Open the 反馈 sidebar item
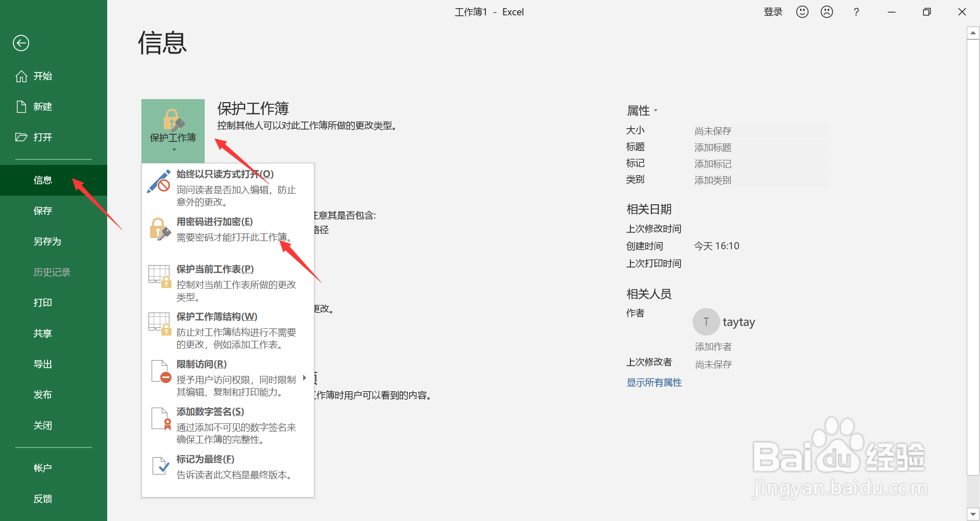This screenshot has width=980, height=521. tap(54, 499)
